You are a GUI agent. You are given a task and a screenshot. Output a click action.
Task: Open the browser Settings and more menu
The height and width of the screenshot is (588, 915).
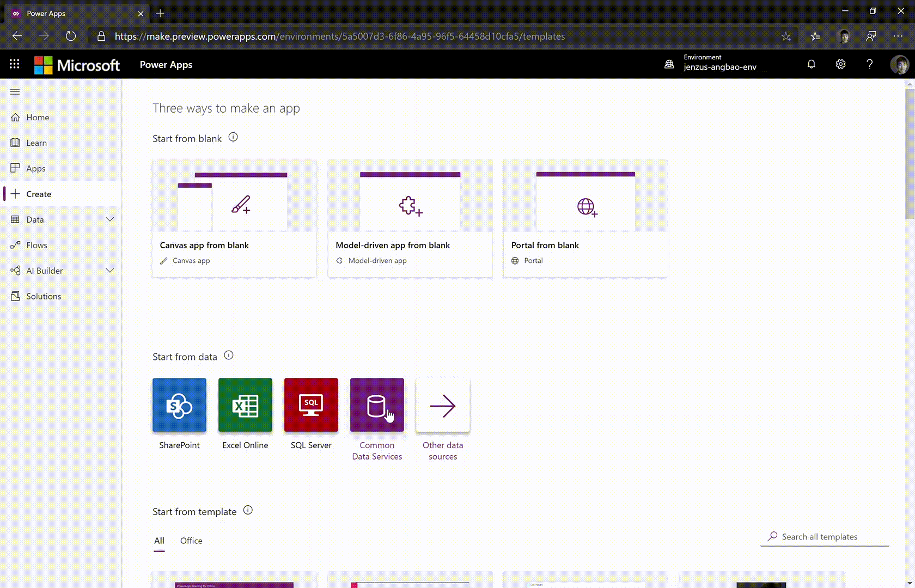coord(898,36)
